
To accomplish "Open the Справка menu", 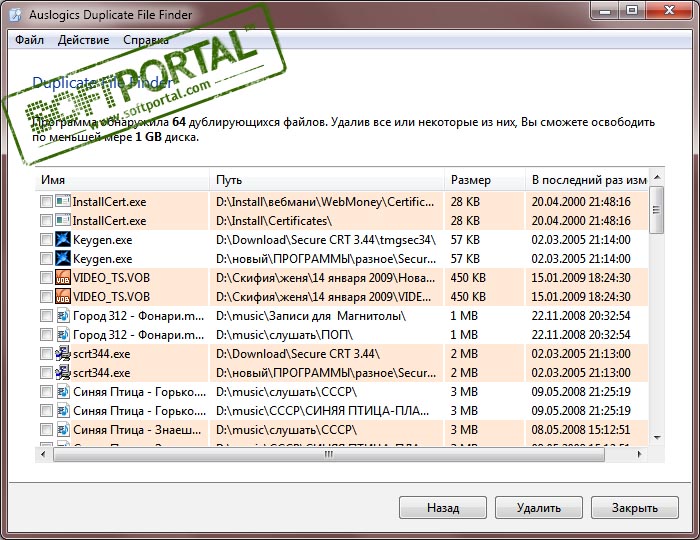I will pyautogui.click(x=146, y=40).
